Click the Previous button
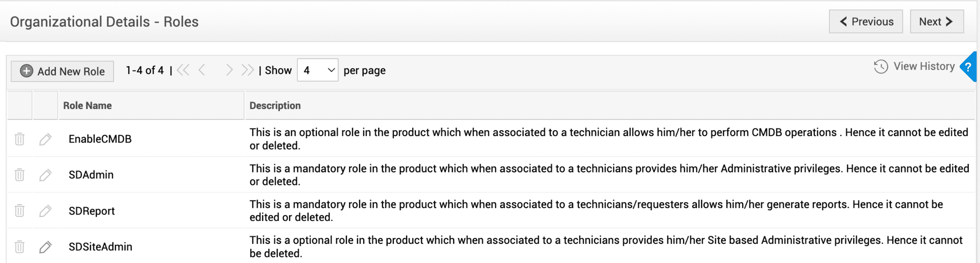The image size is (980, 263). click(866, 22)
